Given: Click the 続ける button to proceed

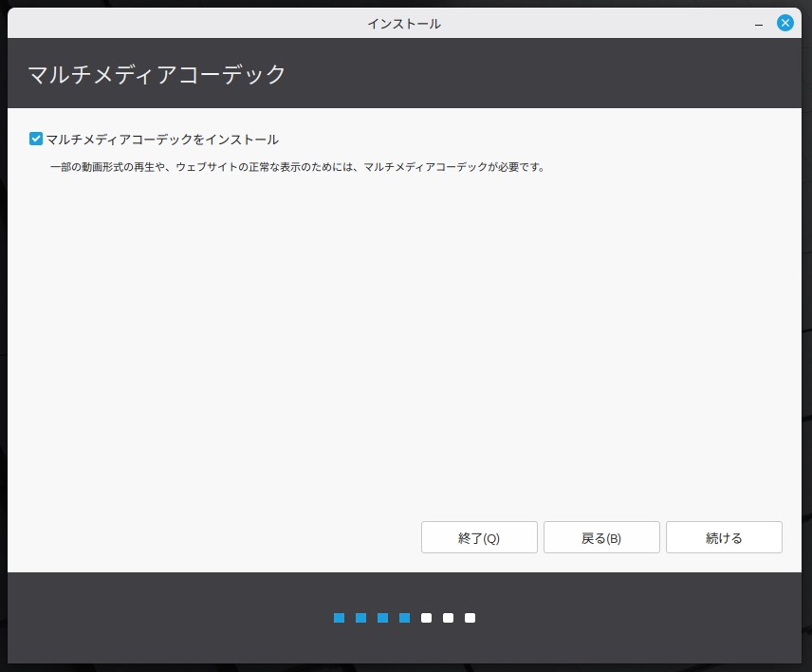Looking at the screenshot, I should coord(724,537).
